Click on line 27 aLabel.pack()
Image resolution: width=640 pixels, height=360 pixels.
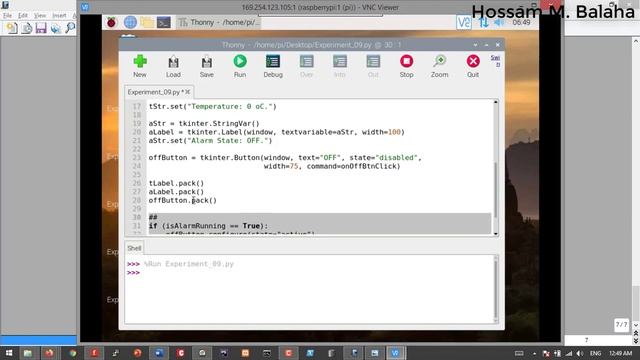point(176,192)
